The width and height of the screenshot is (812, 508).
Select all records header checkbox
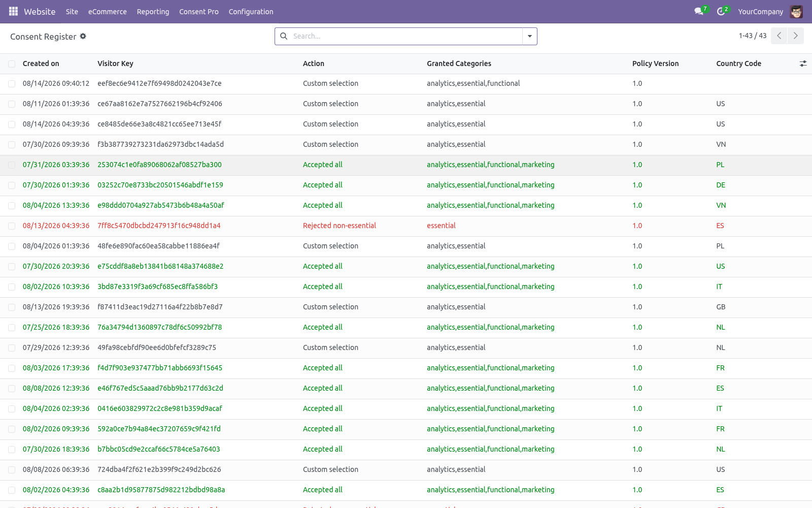pos(12,63)
